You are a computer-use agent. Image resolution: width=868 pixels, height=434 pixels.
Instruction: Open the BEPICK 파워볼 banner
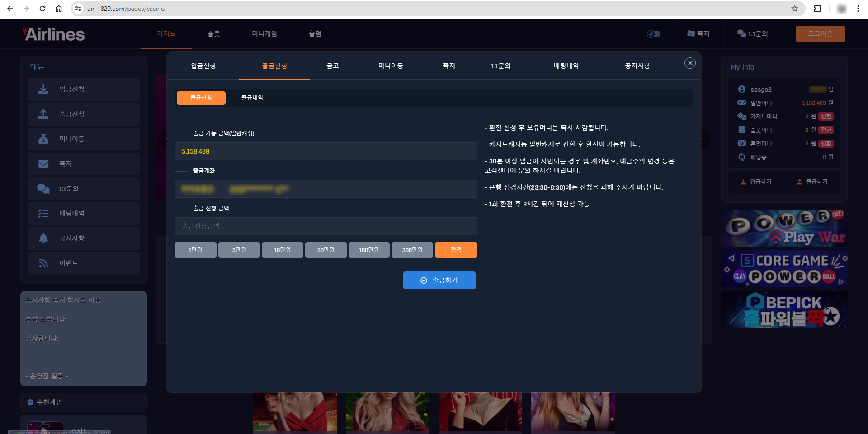(x=784, y=309)
